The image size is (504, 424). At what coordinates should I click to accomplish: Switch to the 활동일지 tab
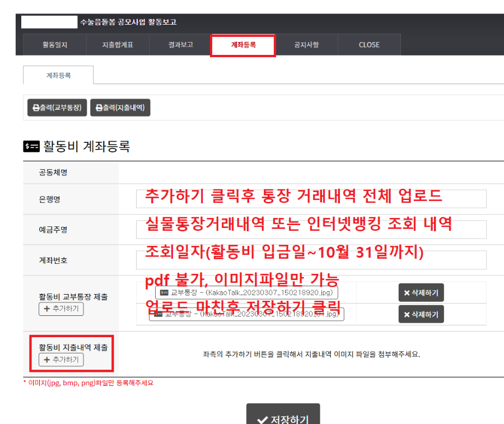point(54,45)
